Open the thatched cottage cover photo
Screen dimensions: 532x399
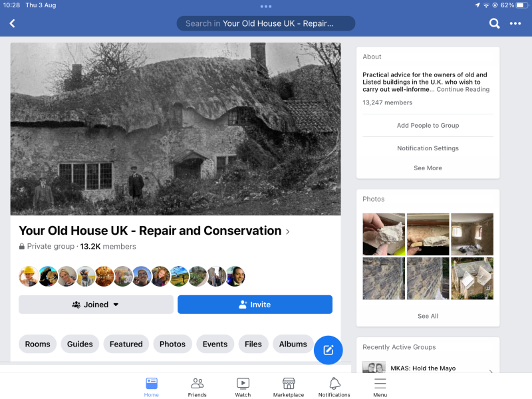176,129
